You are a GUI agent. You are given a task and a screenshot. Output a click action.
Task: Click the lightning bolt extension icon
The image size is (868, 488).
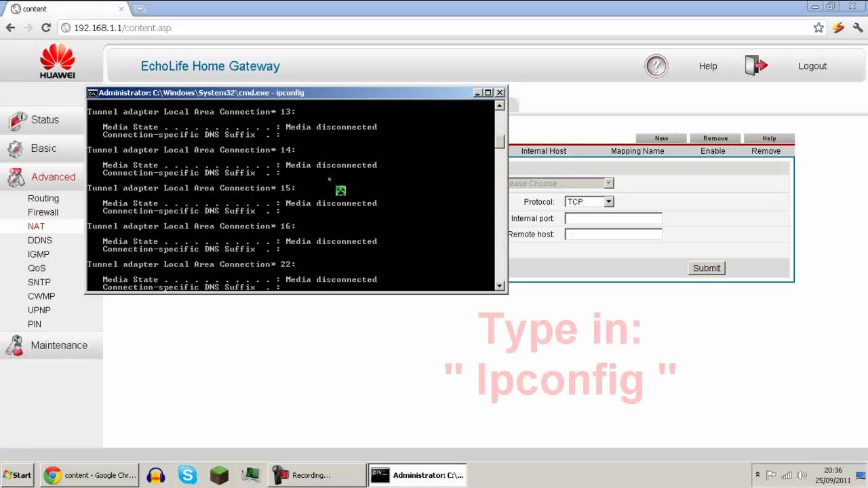pyautogui.click(x=838, y=28)
